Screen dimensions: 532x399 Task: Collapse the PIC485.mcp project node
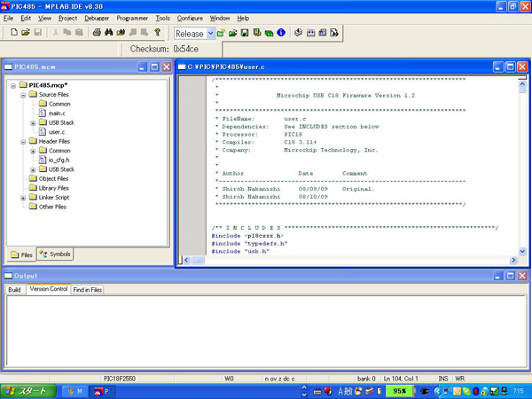click(13, 85)
